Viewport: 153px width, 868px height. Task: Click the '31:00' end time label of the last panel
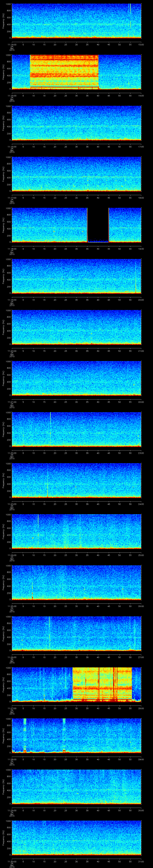pos(141,861)
